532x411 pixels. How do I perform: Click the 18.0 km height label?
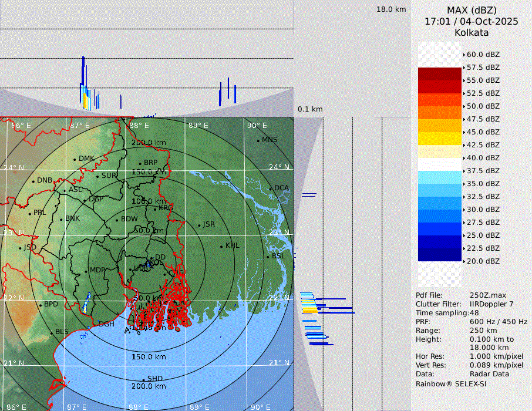pos(391,9)
